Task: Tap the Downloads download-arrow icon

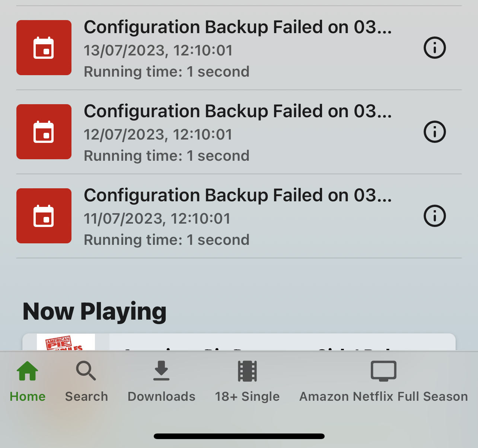Action: coord(161,371)
